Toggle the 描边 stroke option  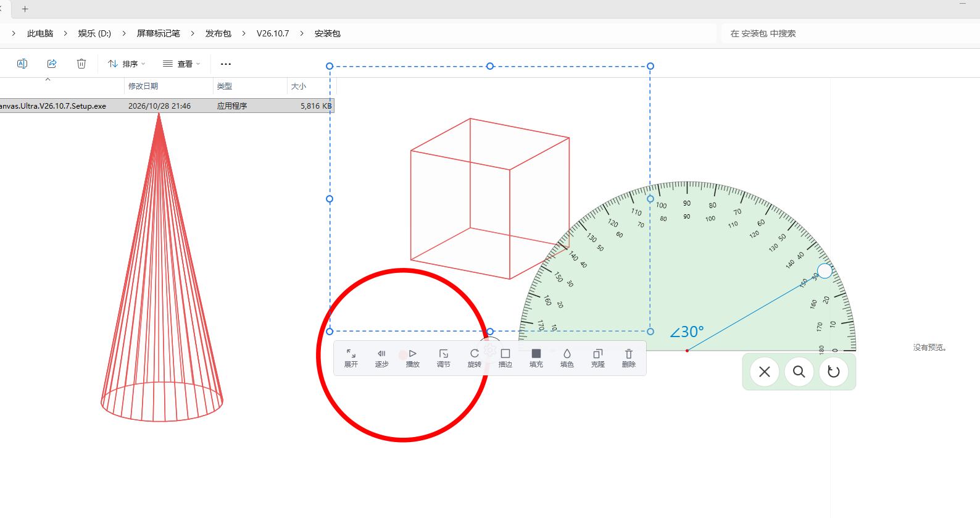(505, 358)
